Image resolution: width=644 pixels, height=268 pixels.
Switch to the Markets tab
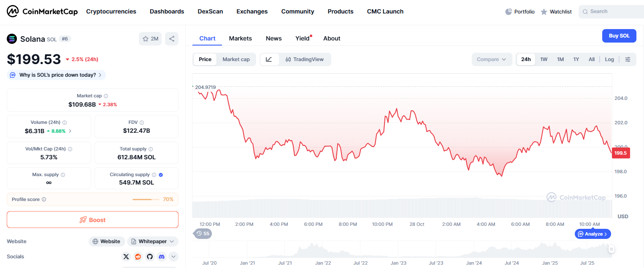[240, 38]
